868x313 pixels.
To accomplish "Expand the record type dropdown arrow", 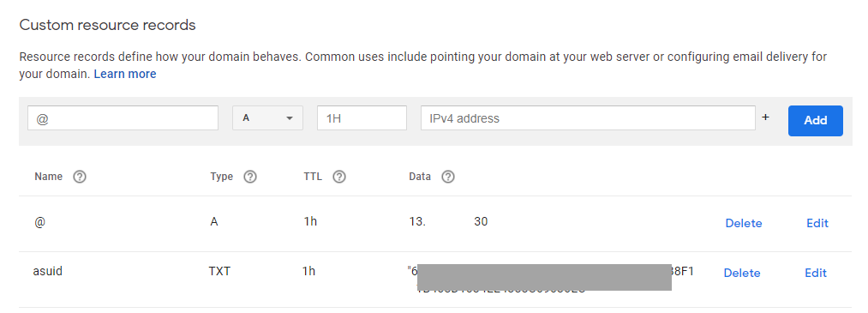I will [x=289, y=118].
